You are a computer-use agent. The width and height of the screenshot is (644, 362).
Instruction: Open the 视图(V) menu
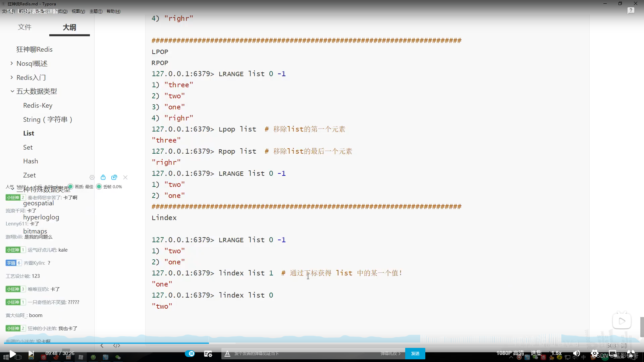pos(78,11)
